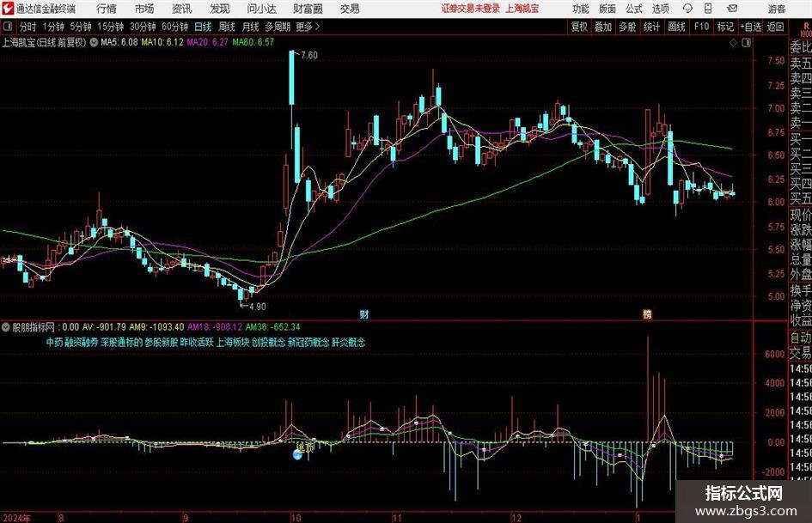The image size is (812, 523).
Task: Click the 多股 toolbar button
Action: tap(627, 27)
